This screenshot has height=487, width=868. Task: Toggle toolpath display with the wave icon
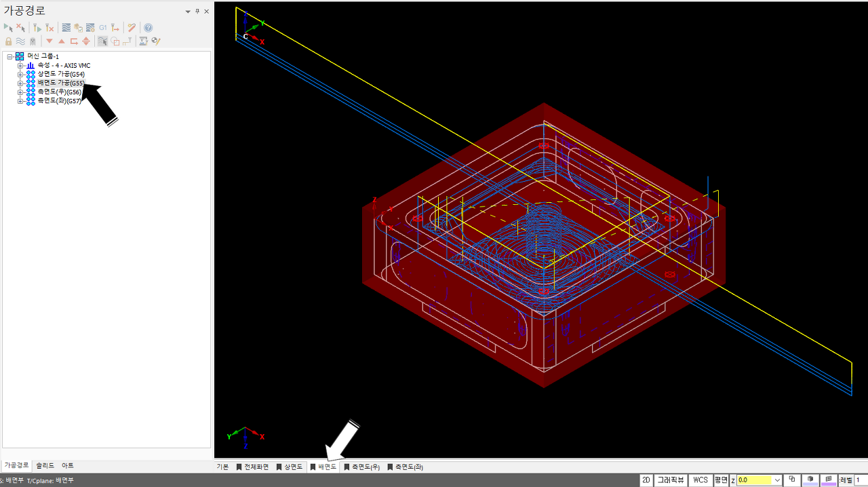(20, 41)
